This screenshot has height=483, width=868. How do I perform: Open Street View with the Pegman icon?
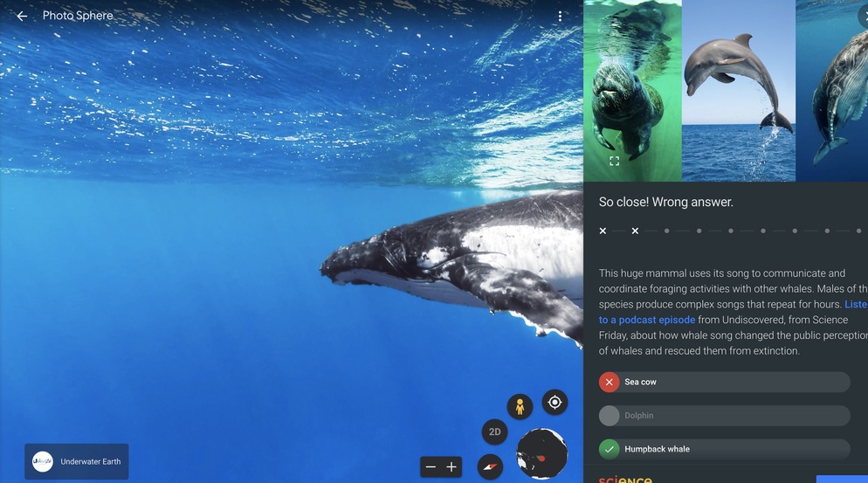[x=520, y=406]
